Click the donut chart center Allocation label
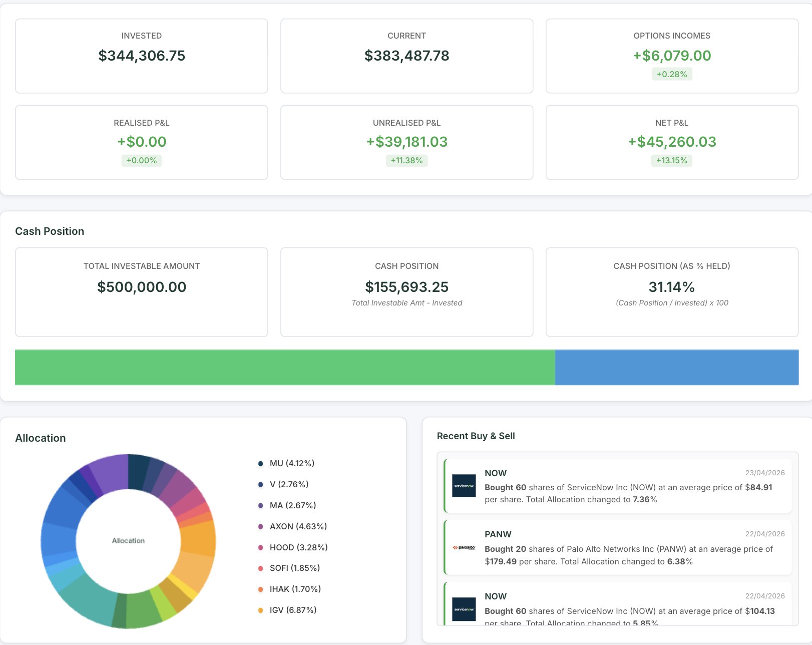This screenshot has width=812, height=645. tap(128, 541)
